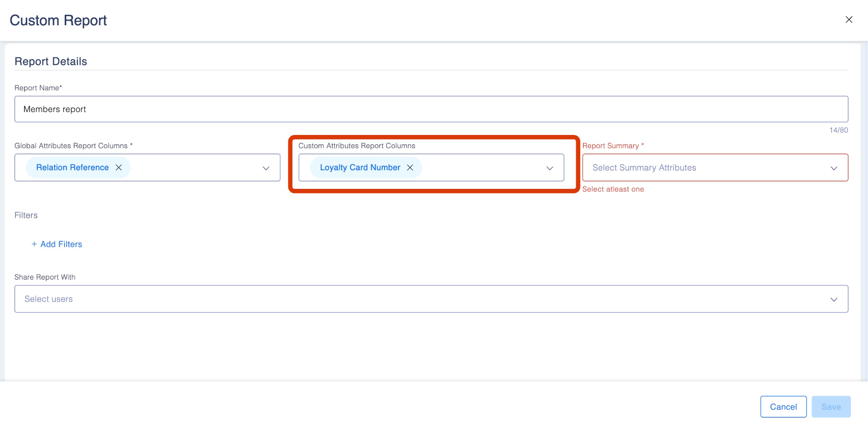Open the Share Report With dropdown arrow
The height and width of the screenshot is (432, 868).
[x=834, y=299]
